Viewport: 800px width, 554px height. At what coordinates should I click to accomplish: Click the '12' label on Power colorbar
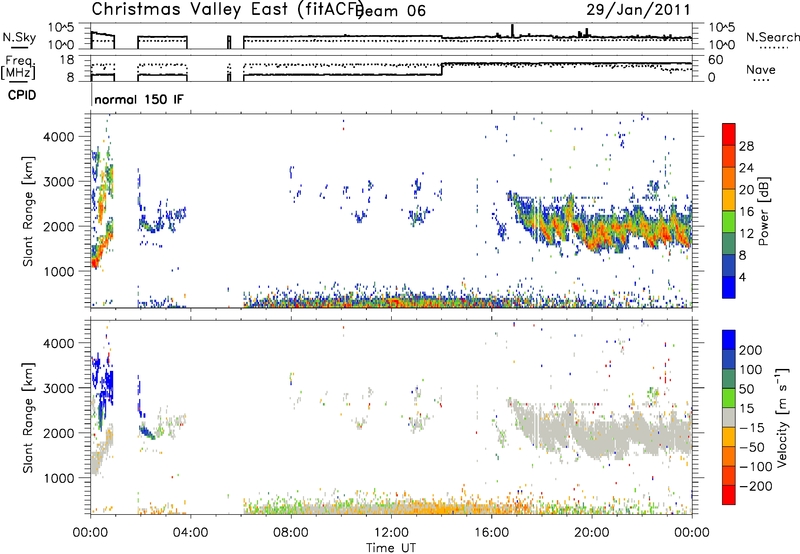click(746, 234)
